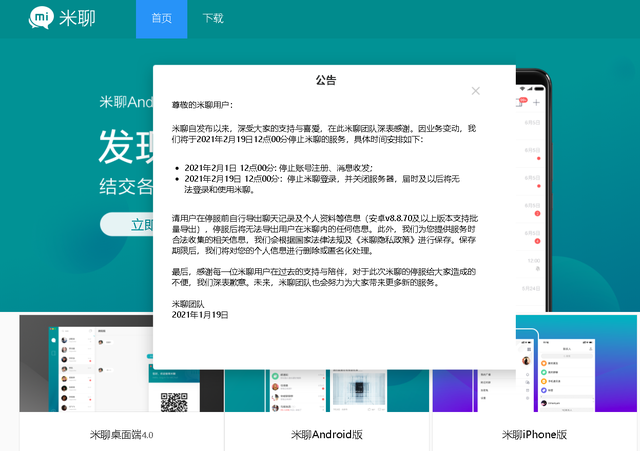Open the 米聊Android版 thumbnail image

click(327, 391)
